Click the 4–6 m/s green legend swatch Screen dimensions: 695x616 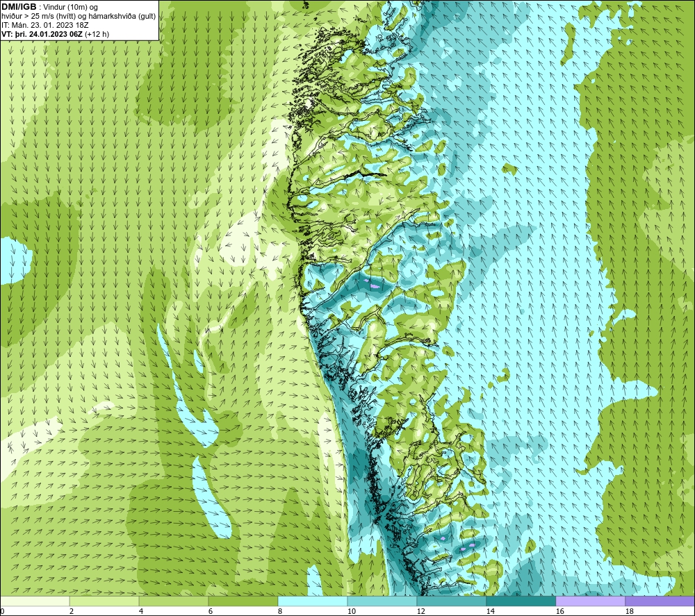(x=174, y=601)
